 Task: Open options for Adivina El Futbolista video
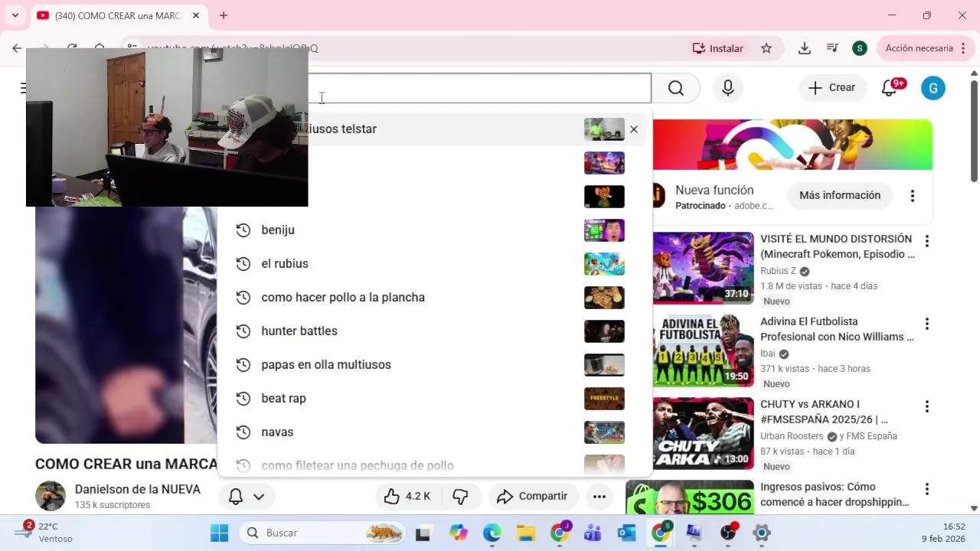click(926, 324)
